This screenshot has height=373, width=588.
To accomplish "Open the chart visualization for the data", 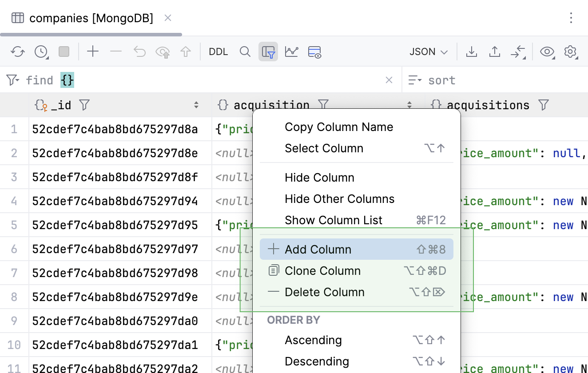I will tap(292, 52).
